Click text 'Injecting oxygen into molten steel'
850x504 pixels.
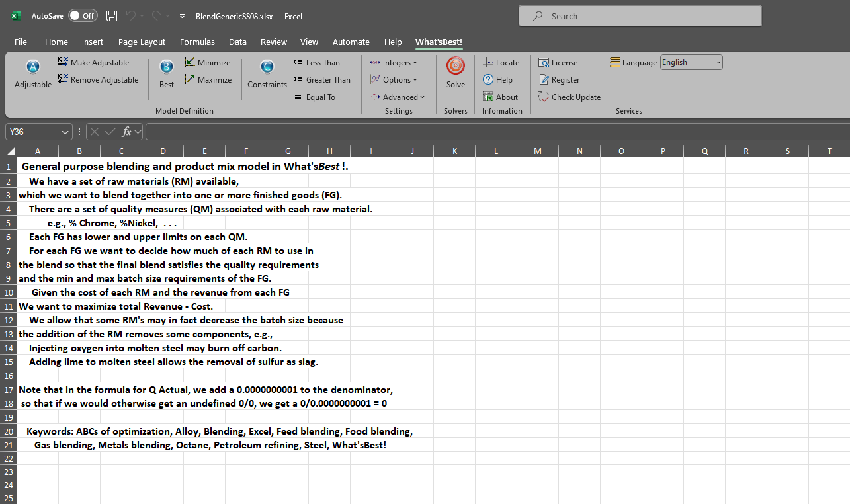tap(155, 347)
